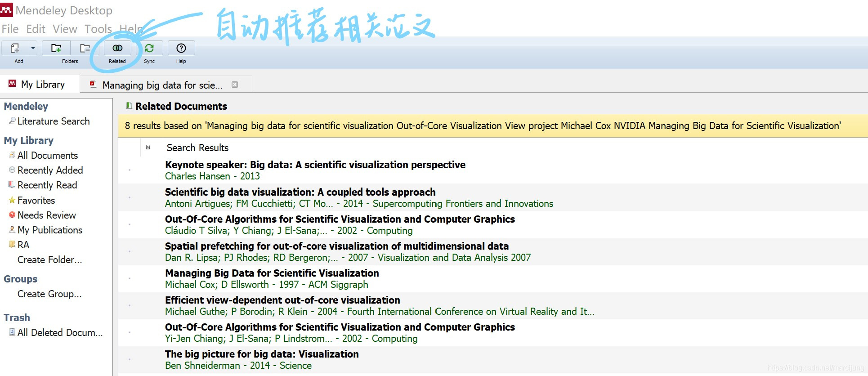The width and height of the screenshot is (868, 376).
Task: Open Literature Search in sidebar
Action: pos(53,121)
